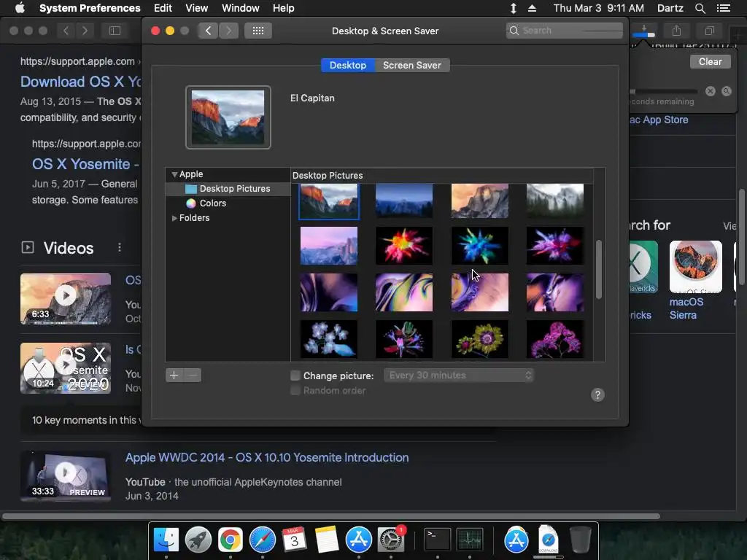Viewport: 747px width, 560px height.
Task: Click the Clear button in downloads popover
Action: coord(710,61)
